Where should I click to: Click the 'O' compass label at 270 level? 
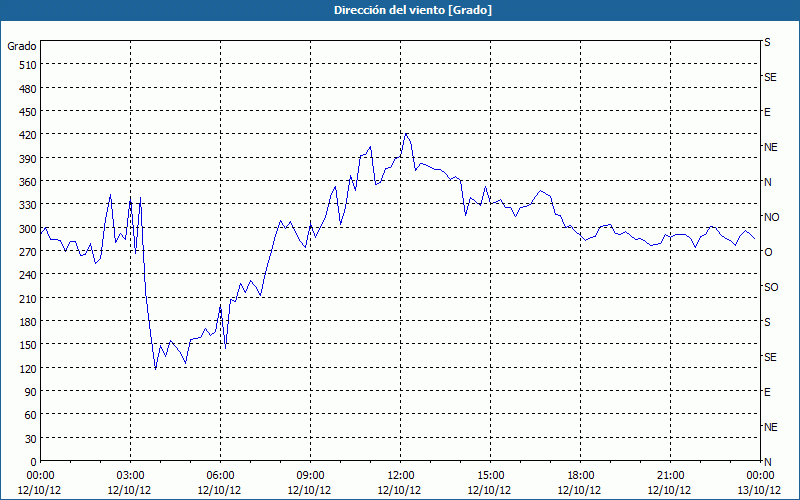pyautogui.click(x=768, y=252)
